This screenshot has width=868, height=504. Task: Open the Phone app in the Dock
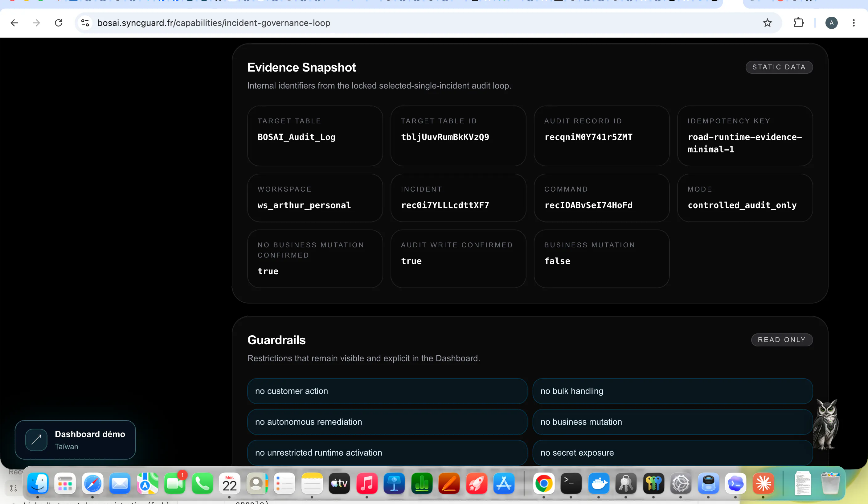click(x=202, y=483)
